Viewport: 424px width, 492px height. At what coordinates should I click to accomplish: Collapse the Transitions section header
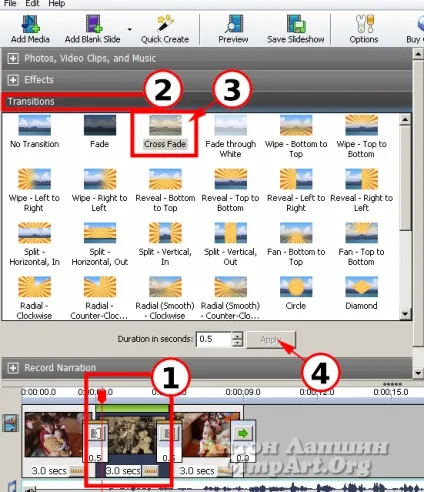click(207, 102)
